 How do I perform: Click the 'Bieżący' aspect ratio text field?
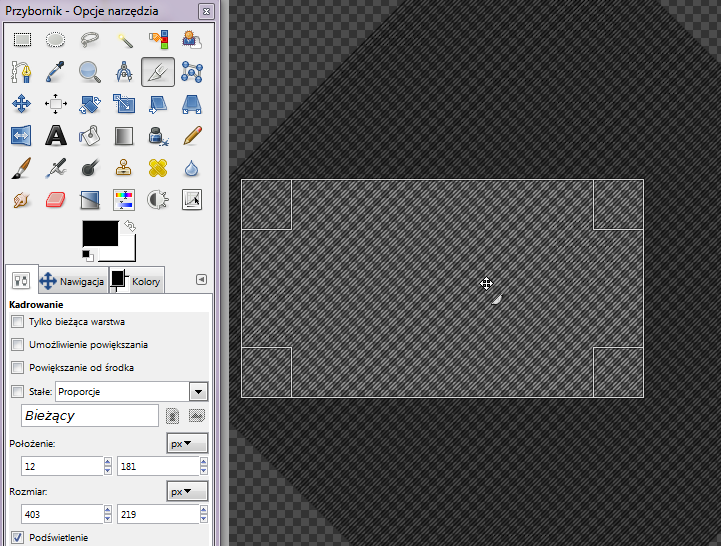(89, 415)
